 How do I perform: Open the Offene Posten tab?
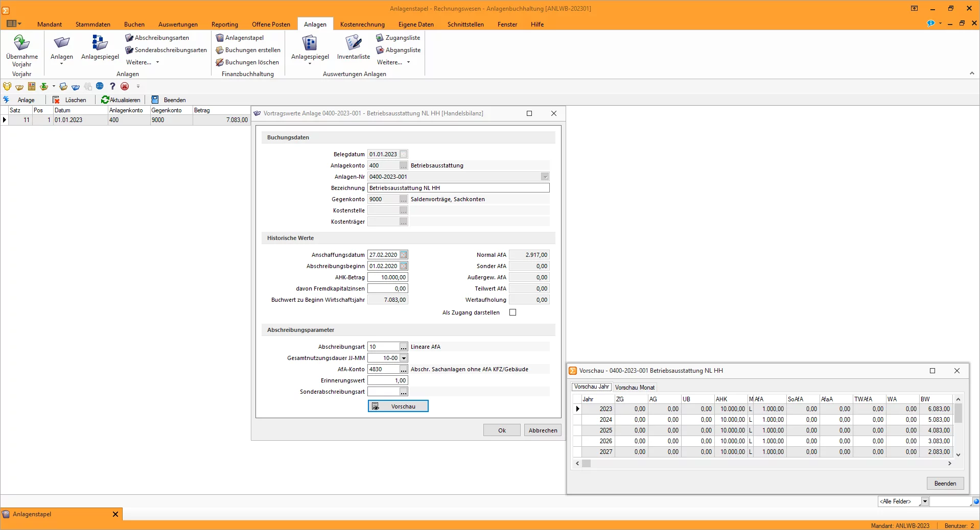[x=271, y=25]
